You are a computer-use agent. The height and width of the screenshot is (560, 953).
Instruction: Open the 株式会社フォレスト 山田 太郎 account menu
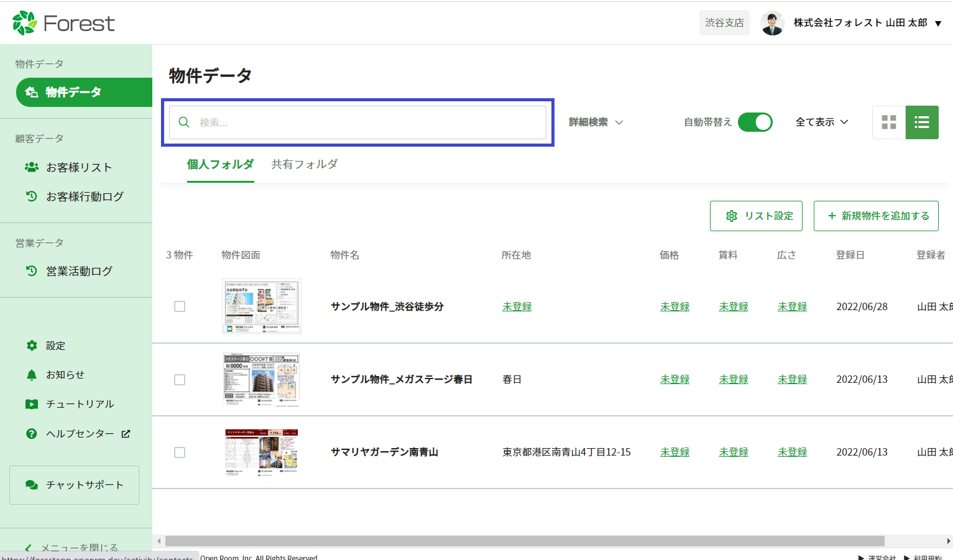click(868, 23)
